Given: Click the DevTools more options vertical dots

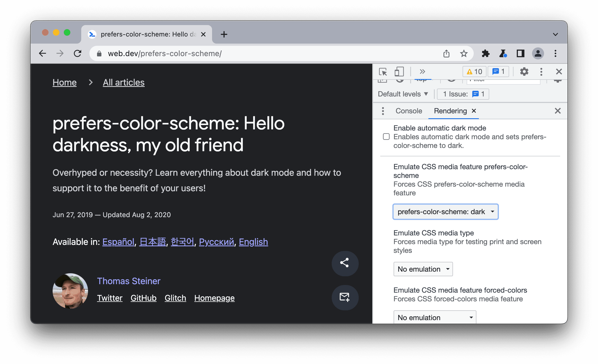Looking at the screenshot, I should (x=540, y=72).
